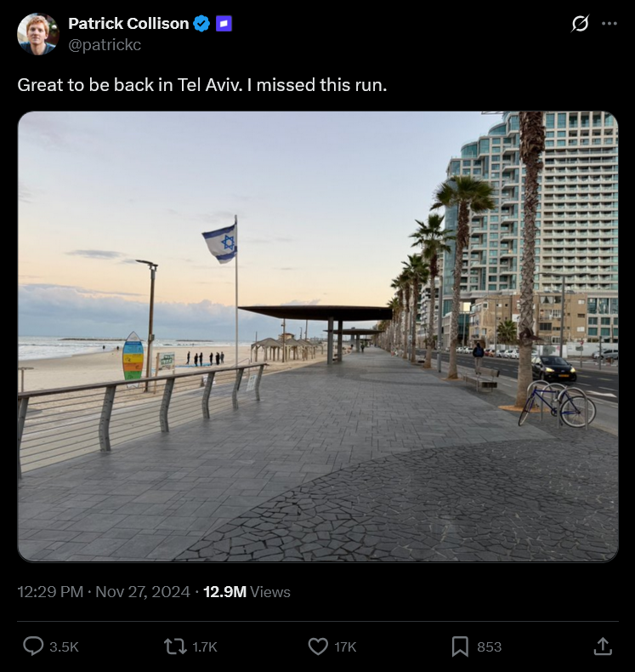Click the 17K likes count
635x672 pixels.
tap(345, 647)
